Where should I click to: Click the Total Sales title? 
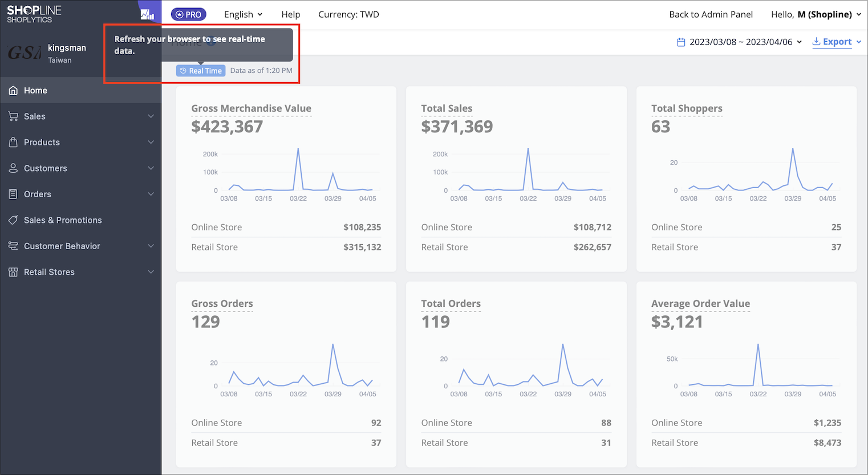tap(447, 108)
